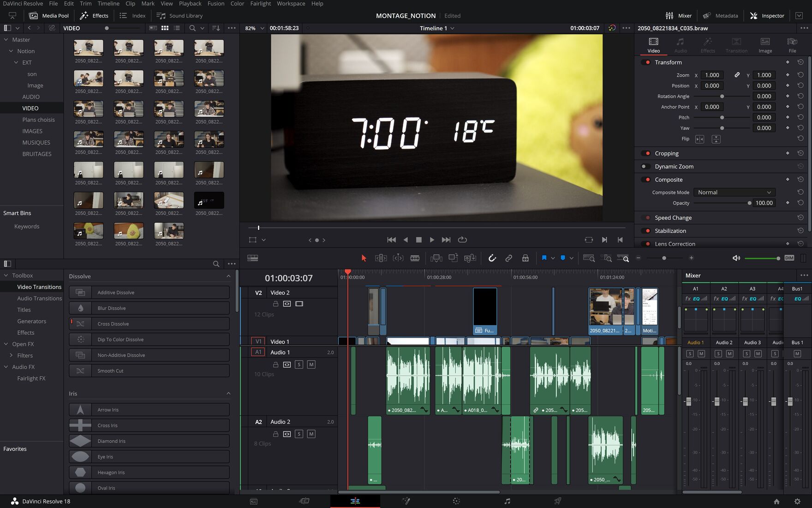Collapse the Toolbox category
Screen dimensions: 812x508
click(x=6, y=275)
